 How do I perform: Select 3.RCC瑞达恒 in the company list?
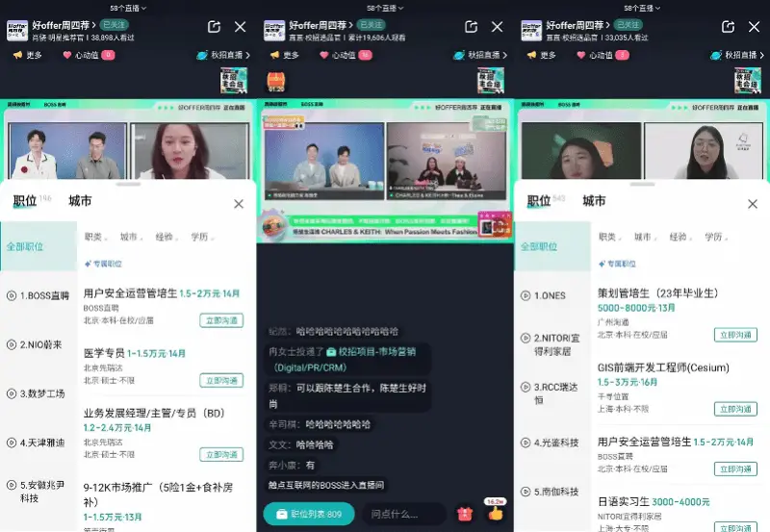(552, 393)
